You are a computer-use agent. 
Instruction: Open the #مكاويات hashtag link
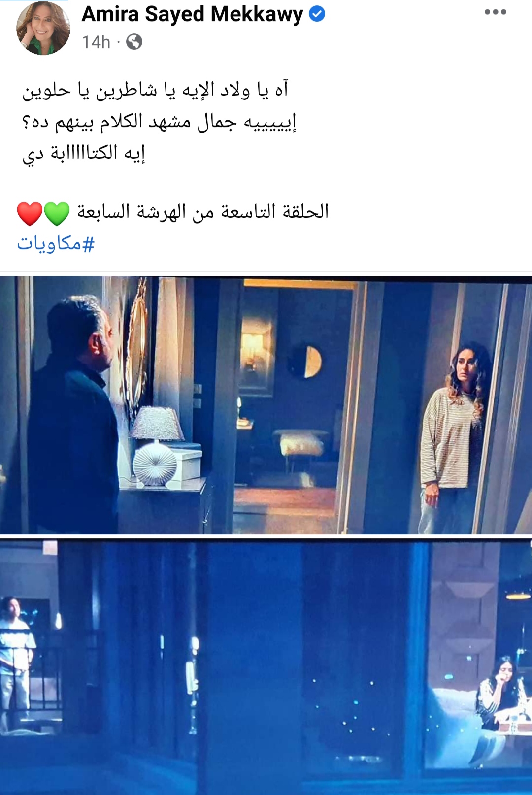56,243
